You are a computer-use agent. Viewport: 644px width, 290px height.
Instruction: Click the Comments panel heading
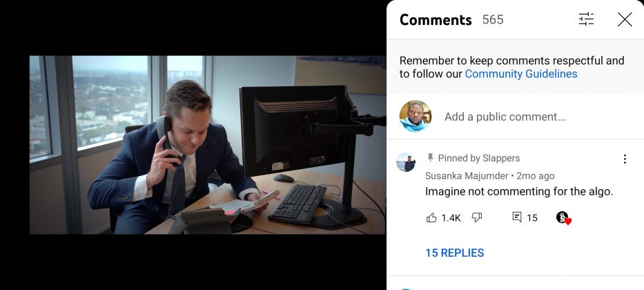436,20
